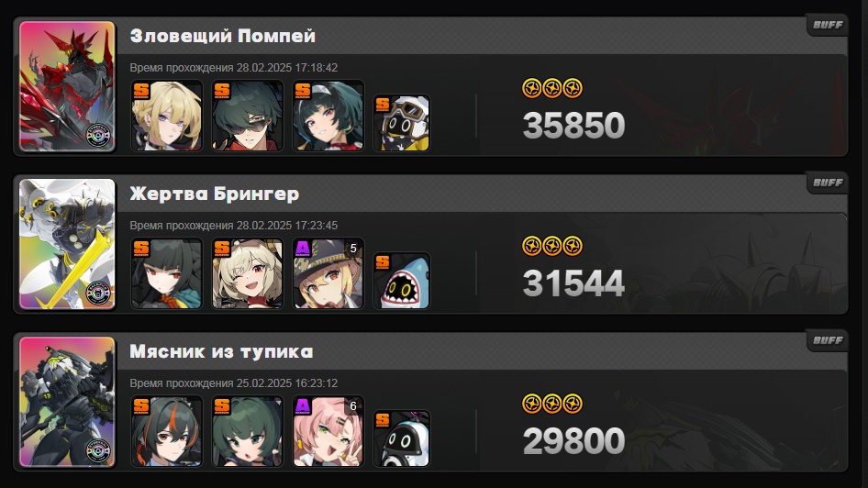Click BUFF button on Мясник из тупика row
The image size is (868, 488).
click(x=827, y=340)
